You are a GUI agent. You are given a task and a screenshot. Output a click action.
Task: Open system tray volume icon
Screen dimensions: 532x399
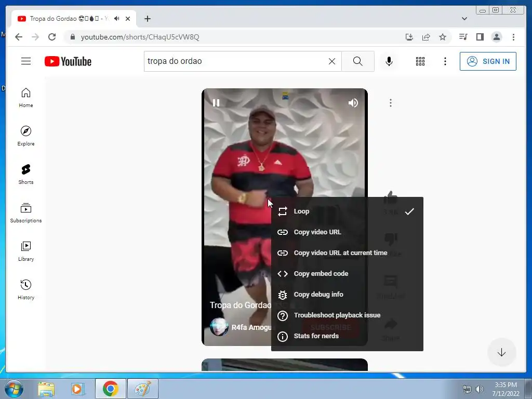tap(480, 389)
